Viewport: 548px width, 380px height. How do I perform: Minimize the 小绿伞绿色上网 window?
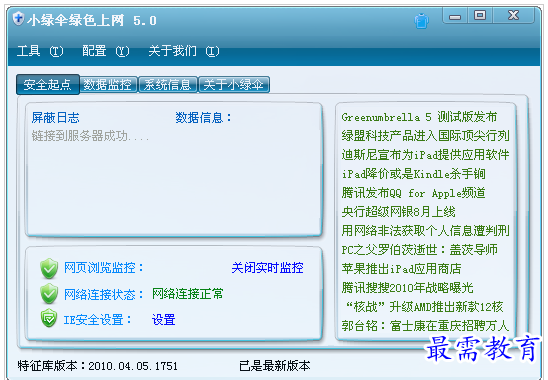pos(455,16)
